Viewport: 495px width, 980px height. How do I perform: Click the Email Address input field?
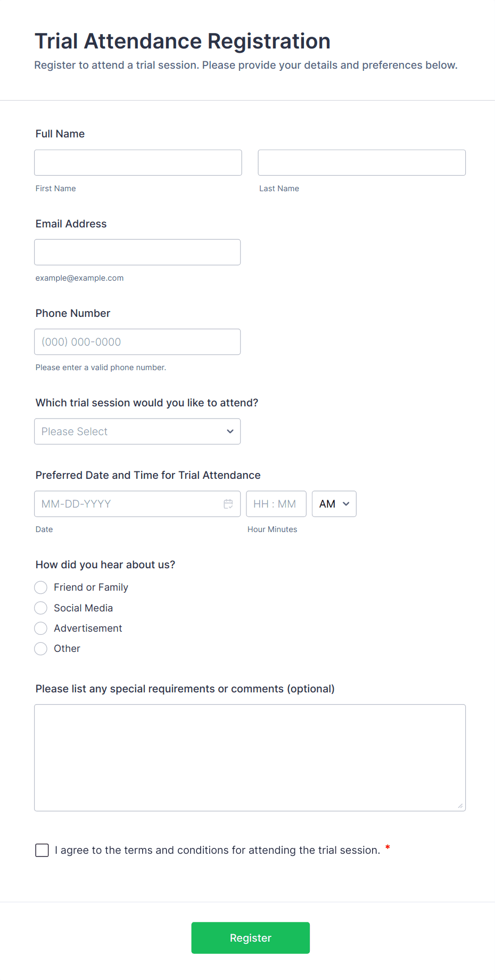point(137,252)
